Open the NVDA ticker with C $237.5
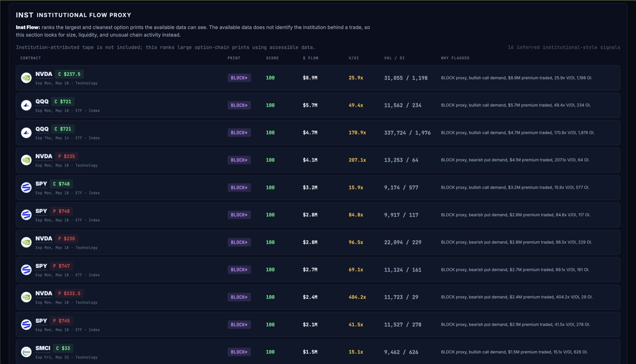Viewport: 636px width, 364px height. click(44, 74)
